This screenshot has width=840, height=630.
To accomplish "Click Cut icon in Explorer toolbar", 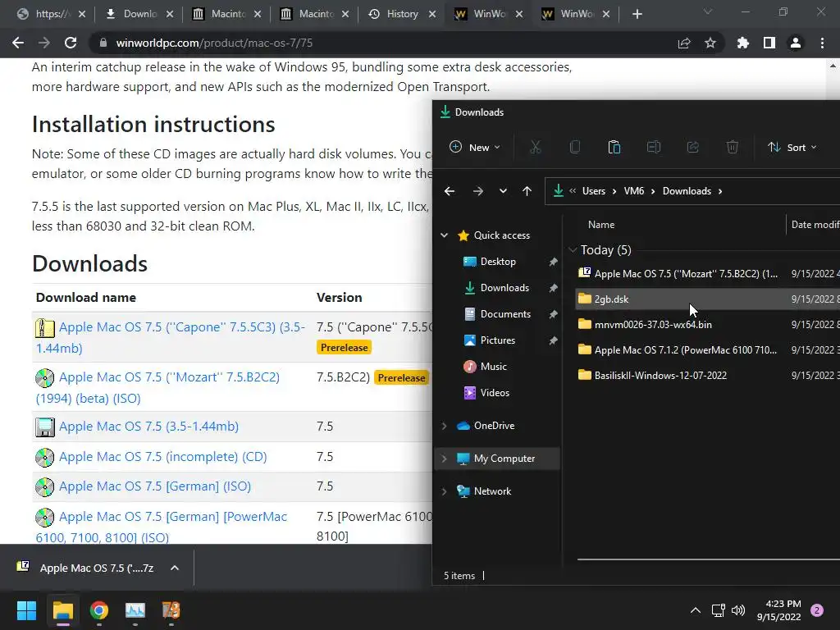I will click(x=535, y=147).
